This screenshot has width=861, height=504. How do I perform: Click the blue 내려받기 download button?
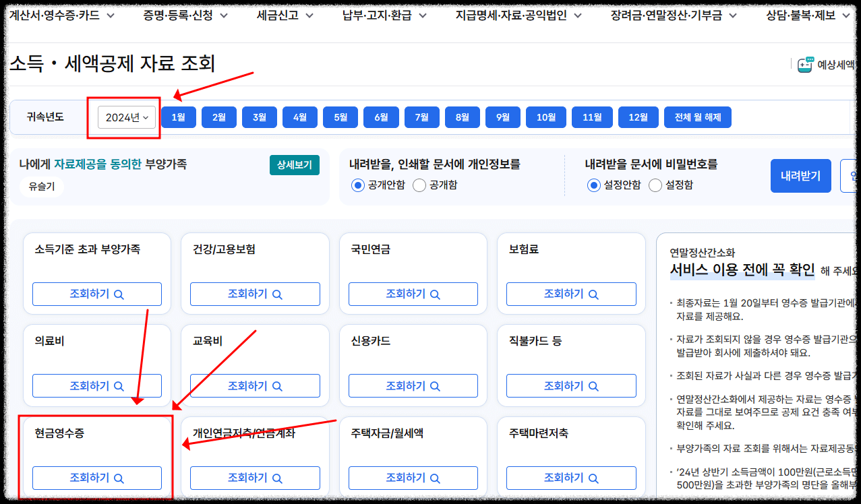(x=800, y=175)
